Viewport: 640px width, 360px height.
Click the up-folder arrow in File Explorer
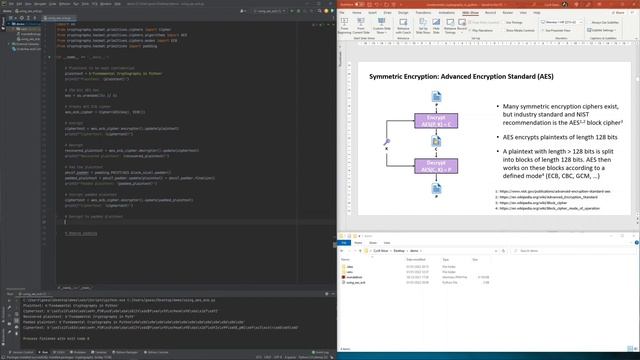(x=360, y=251)
